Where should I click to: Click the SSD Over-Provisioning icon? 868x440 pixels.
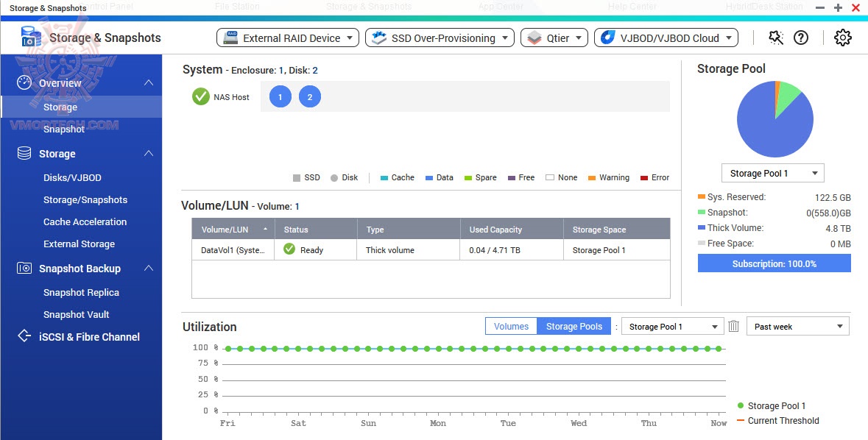pyautogui.click(x=379, y=38)
